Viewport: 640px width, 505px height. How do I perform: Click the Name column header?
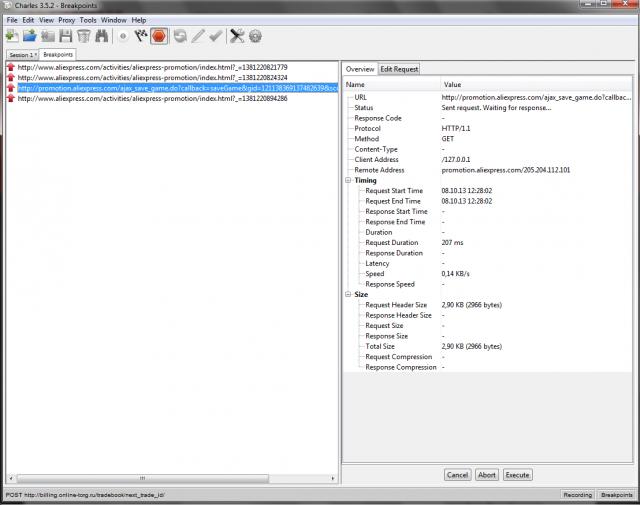[391, 85]
